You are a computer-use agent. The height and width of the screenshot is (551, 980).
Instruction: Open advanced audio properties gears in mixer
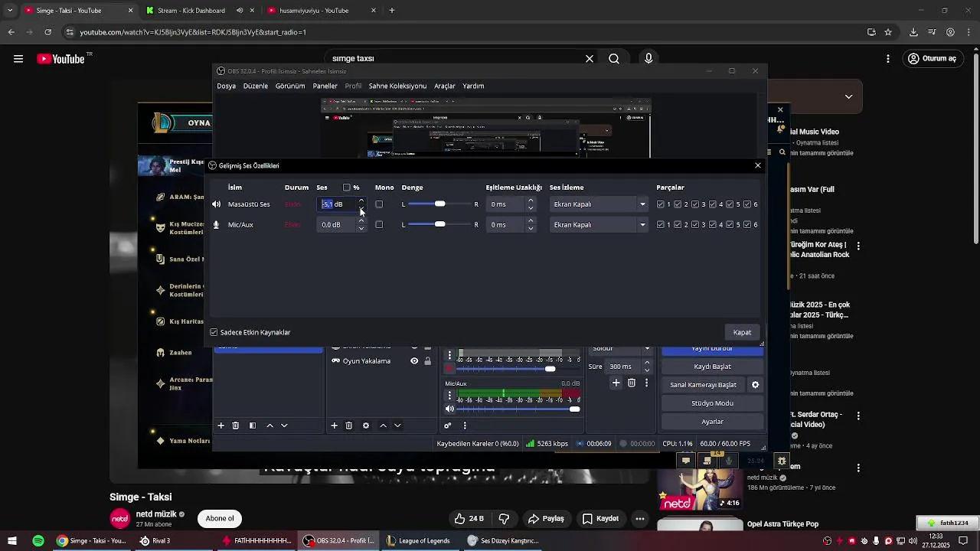(x=448, y=425)
